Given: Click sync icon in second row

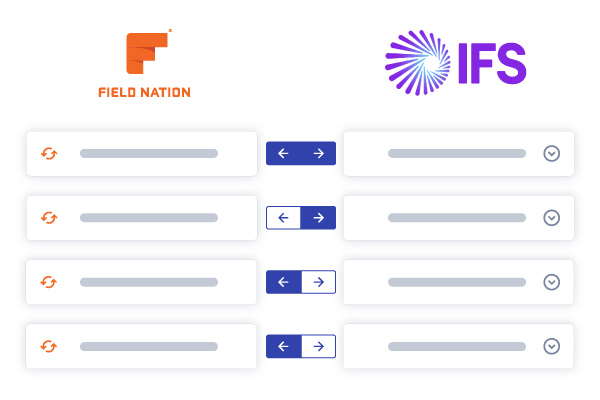Looking at the screenshot, I should tap(49, 218).
